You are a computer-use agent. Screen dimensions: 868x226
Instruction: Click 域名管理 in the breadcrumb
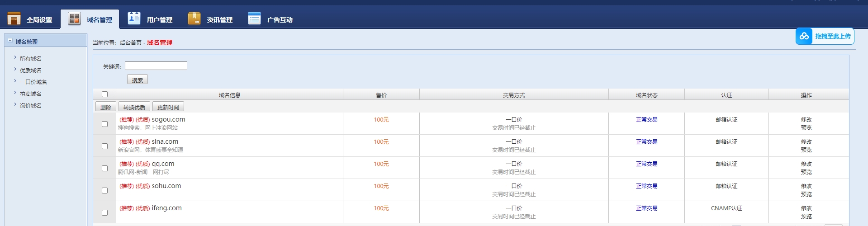(x=160, y=42)
